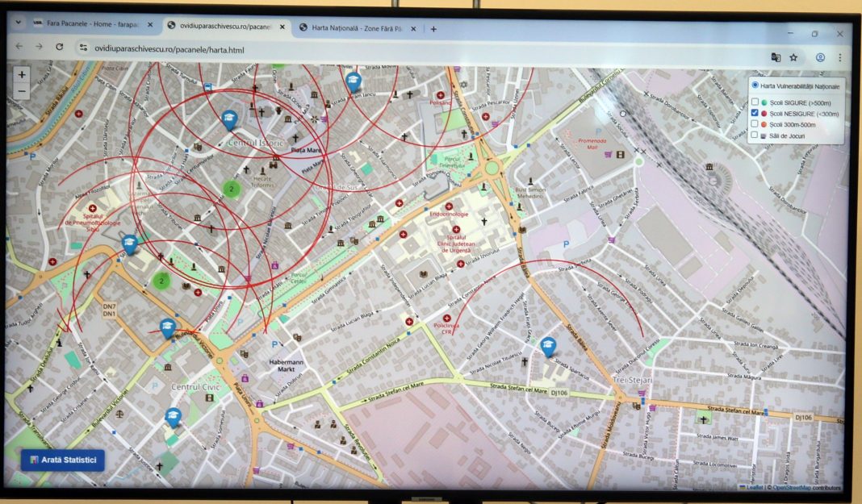
Task: Open the Chrome profile avatar icon
Action: point(820,57)
